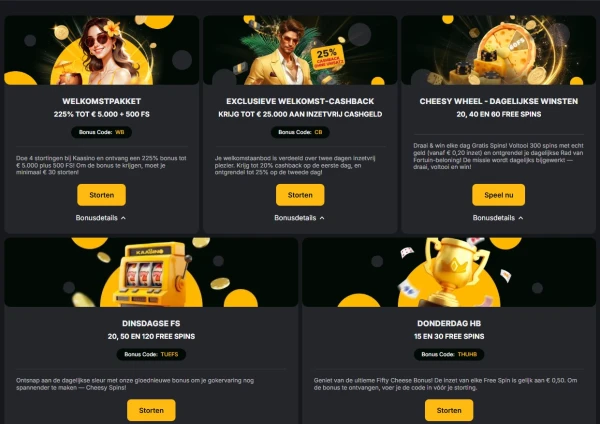The image size is (600, 424).
Task: Collapse Bonusdetails of Cheesy Wheel card
Action: pos(498,218)
